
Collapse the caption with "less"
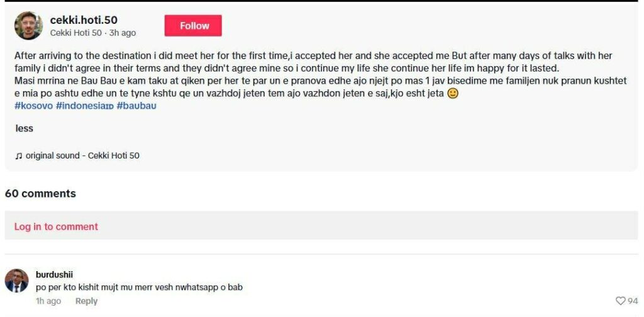click(x=24, y=128)
